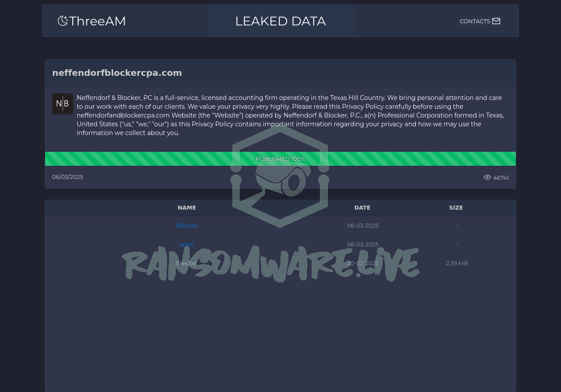This screenshot has height=392, width=561.
Task: Click the CONTACTS button
Action: (x=480, y=21)
